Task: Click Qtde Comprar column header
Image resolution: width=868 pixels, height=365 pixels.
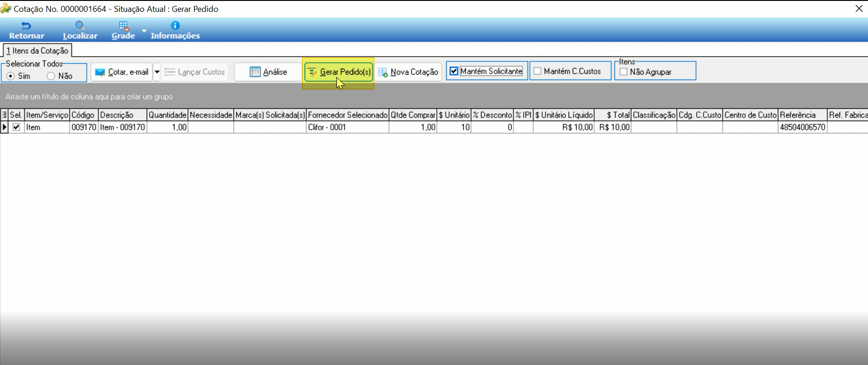Action: click(413, 115)
